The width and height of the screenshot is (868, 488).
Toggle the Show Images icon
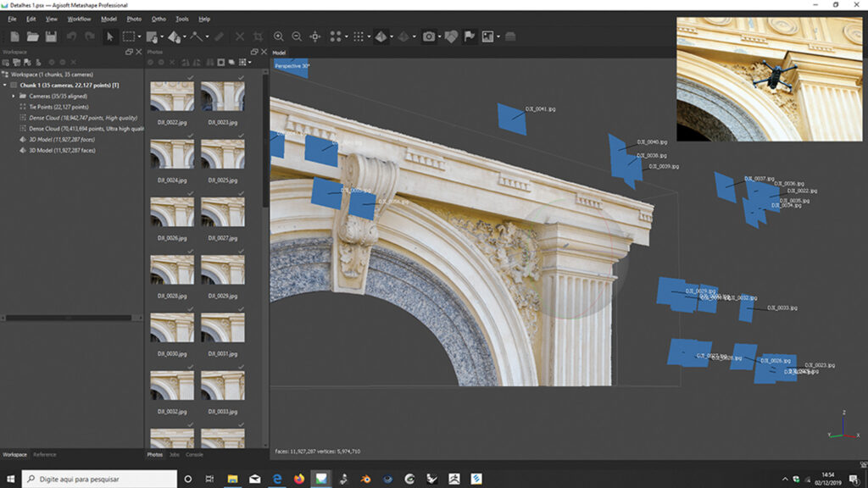pyautogui.click(x=487, y=36)
